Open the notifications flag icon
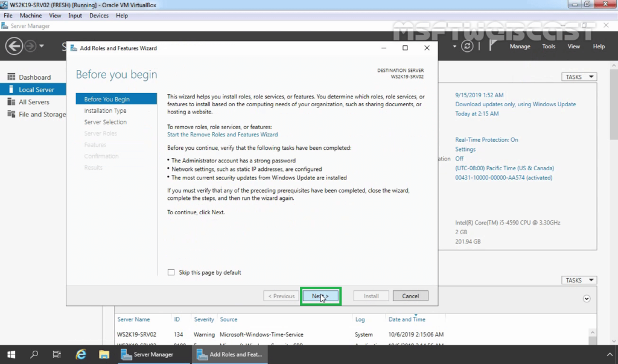The width and height of the screenshot is (618, 364). click(493, 46)
